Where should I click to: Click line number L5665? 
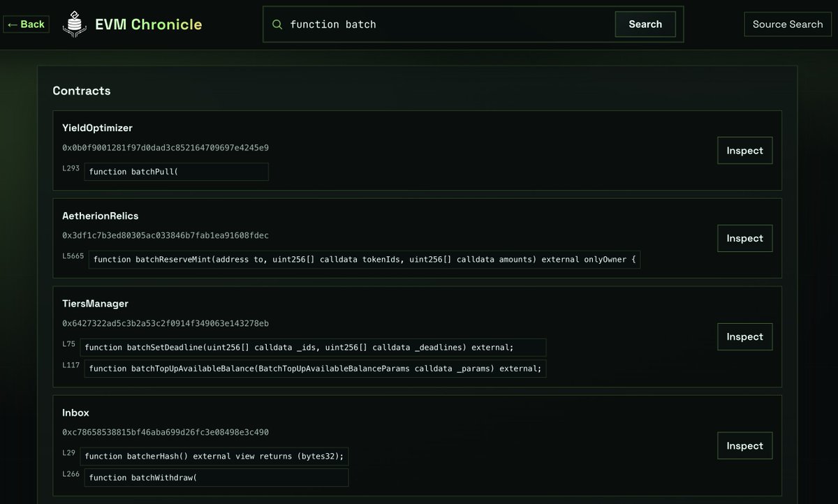pos(73,256)
